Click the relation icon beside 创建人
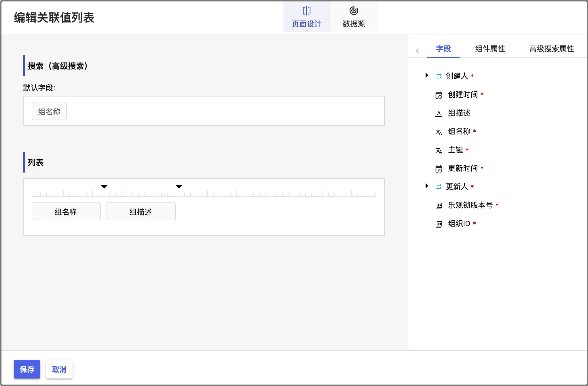This screenshot has width=588, height=386. [439, 76]
